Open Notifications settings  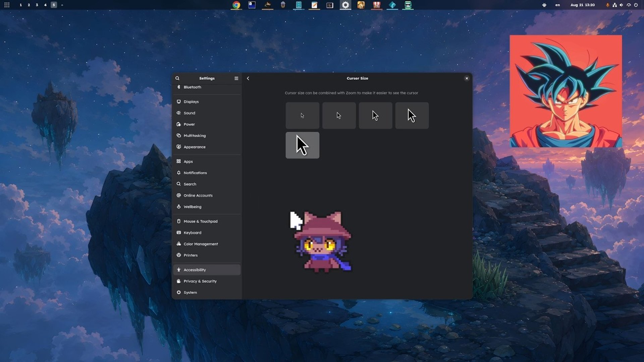click(x=207, y=173)
